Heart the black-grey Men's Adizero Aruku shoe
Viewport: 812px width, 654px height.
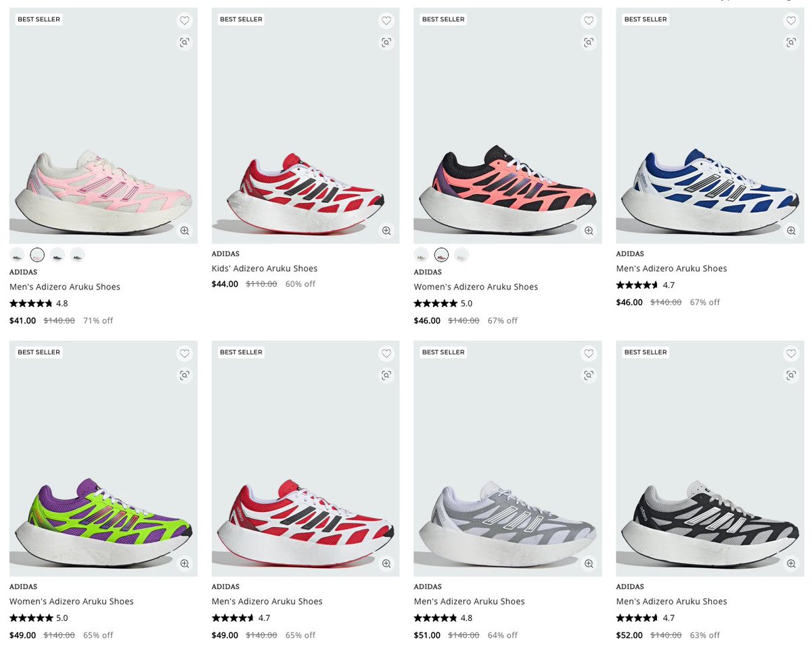coord(791,354)
